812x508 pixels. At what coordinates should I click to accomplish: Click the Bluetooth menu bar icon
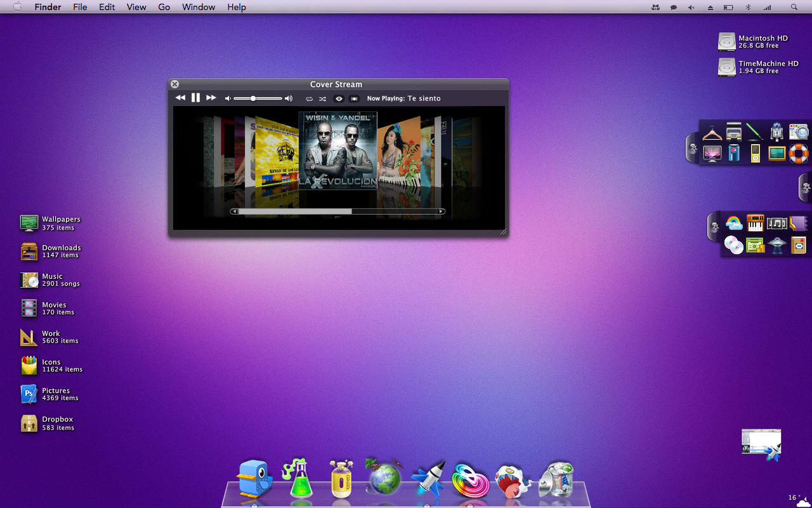click(748, 7)
